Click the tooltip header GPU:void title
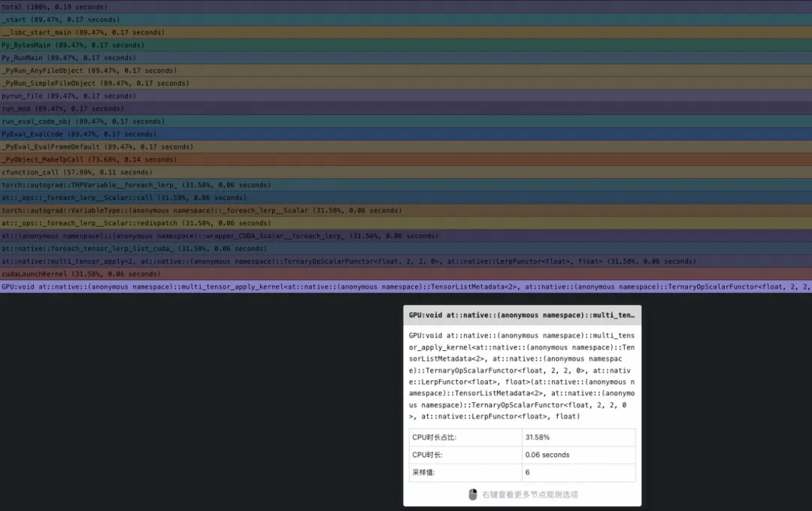 coord(522,315)
